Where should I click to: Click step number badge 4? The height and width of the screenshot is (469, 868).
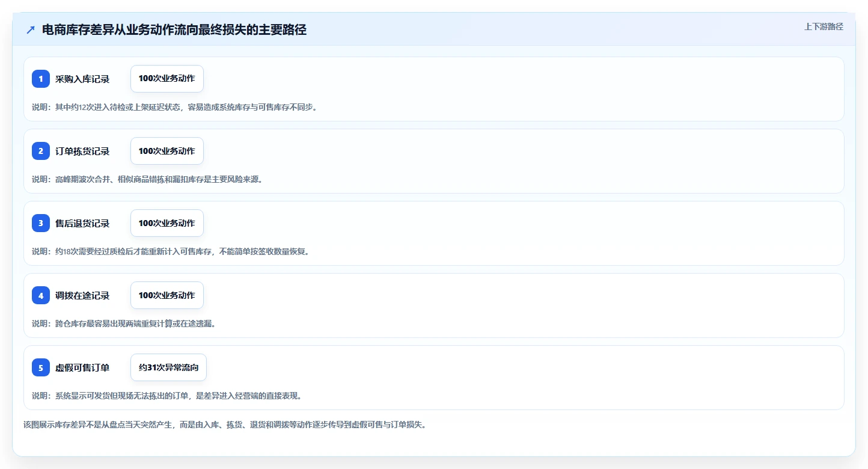[x=41, y=295]
